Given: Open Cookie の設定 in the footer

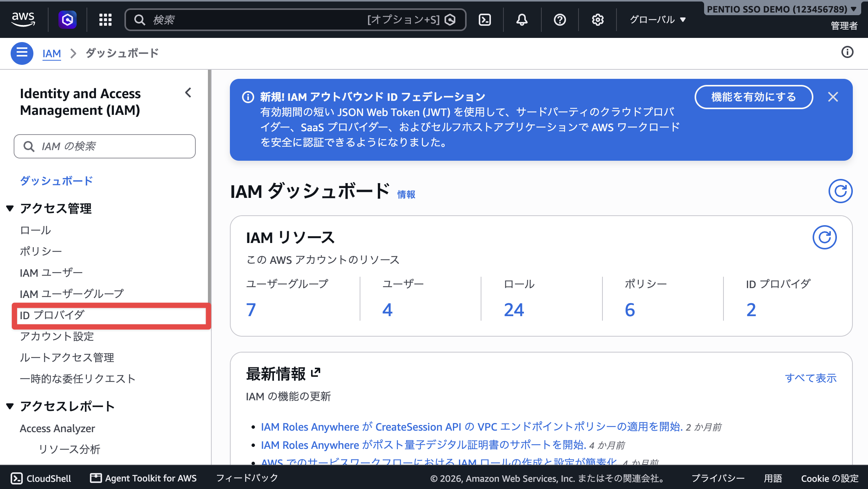Looking at the screenshot, I should [830, 478].
